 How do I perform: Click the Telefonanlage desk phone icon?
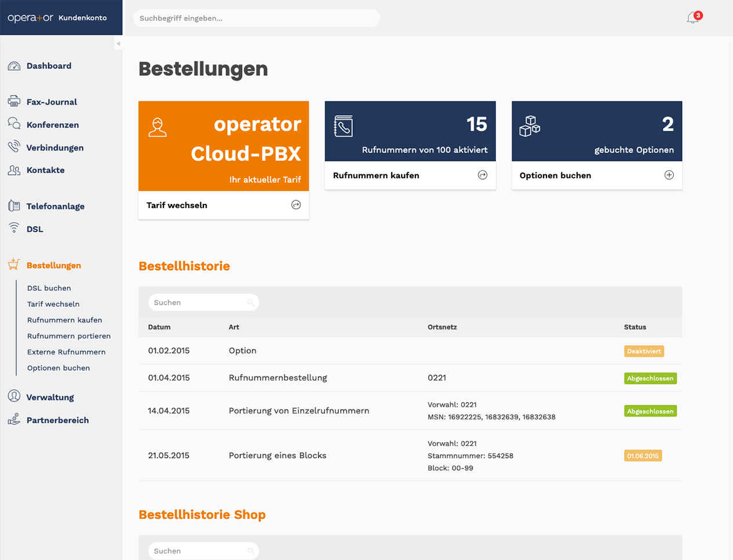[x=14, y=206]
